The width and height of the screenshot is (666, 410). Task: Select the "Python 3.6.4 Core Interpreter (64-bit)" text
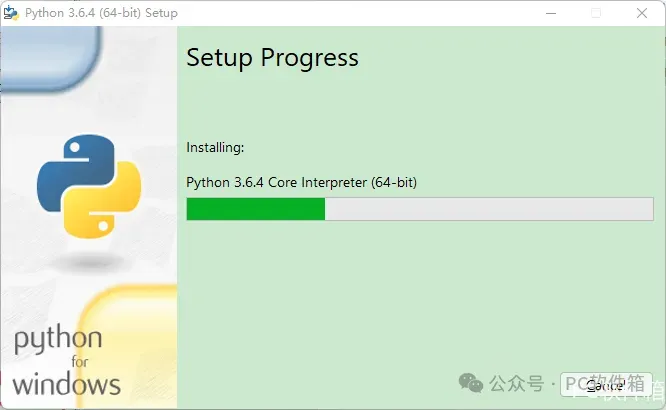pos(301,183)
